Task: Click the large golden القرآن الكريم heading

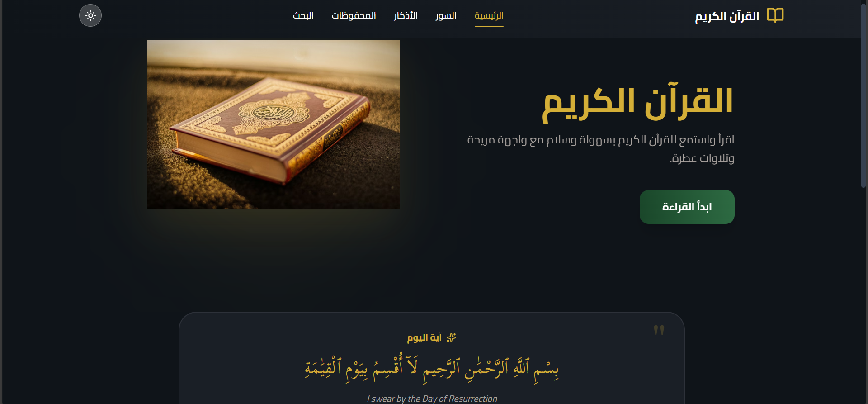Action: click(x=637, y=102)
